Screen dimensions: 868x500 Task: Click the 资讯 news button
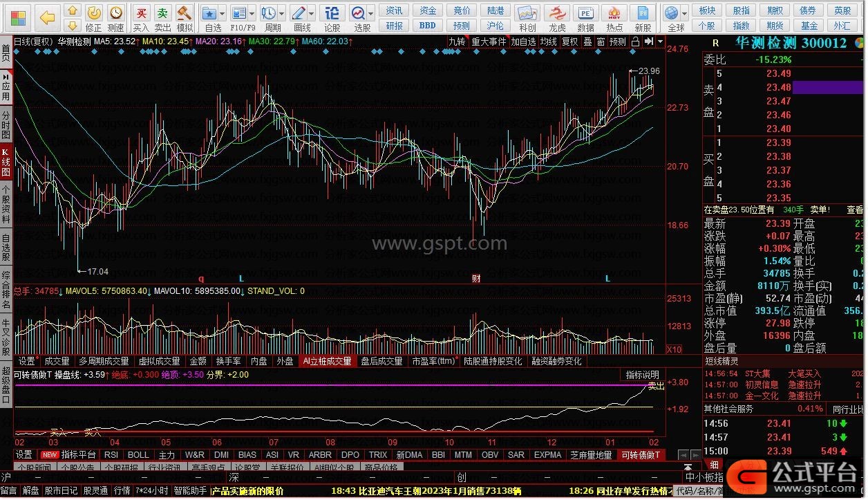pos(394,10)
